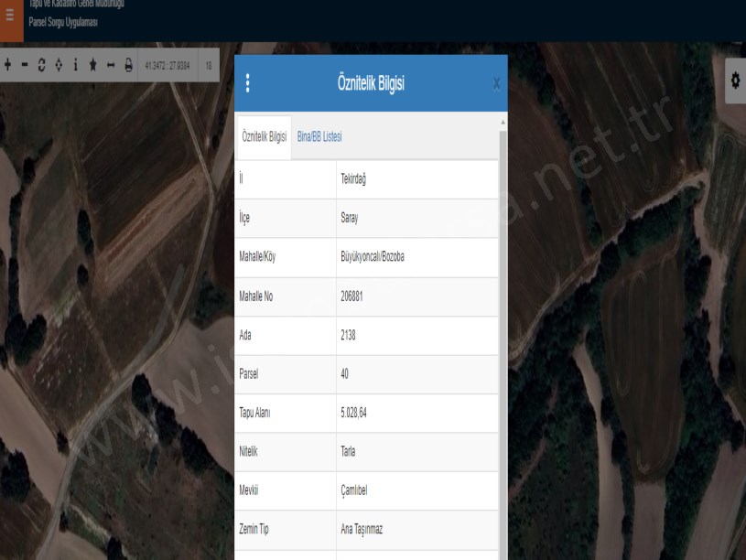Click the scrollbar up arrow in panel
The height and width of the screenshot is (560, 746).
[x=502, y=122]
